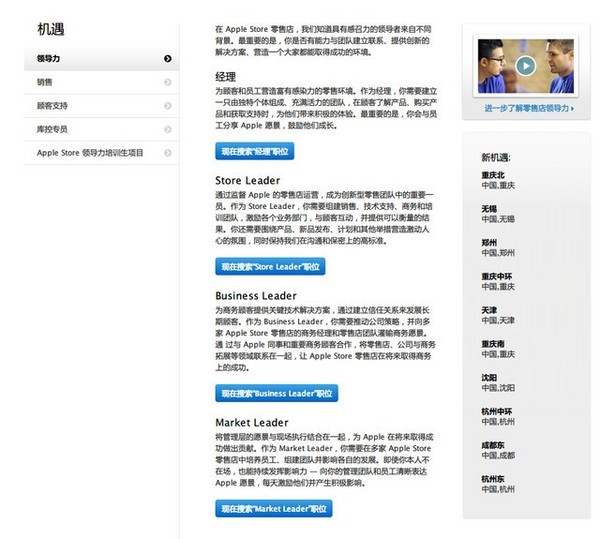
Task: Open the 成都东 opportunity
Action: (493, 445)
